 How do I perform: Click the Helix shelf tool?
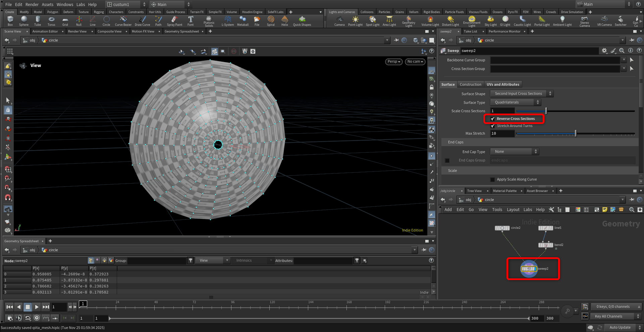pos(284,21)
